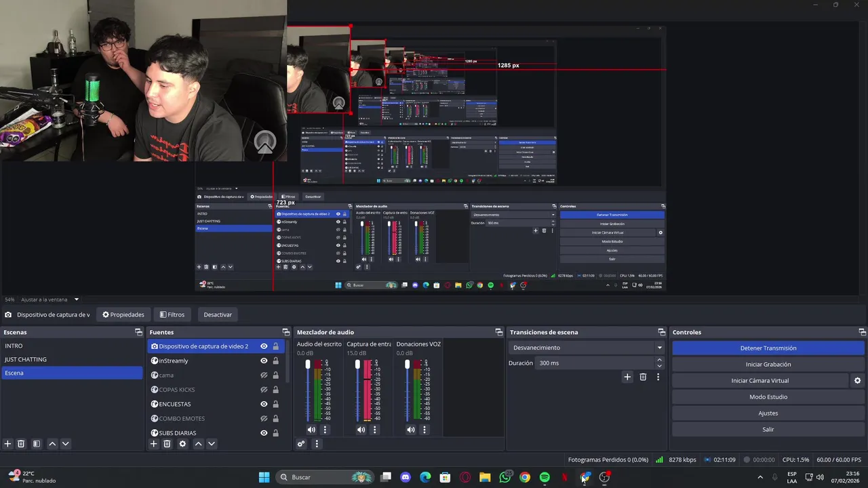The height and width of the screenshot is (488, 868).
Task: Open audio mixer menu dots beside gear
Action: coord(316,444)
